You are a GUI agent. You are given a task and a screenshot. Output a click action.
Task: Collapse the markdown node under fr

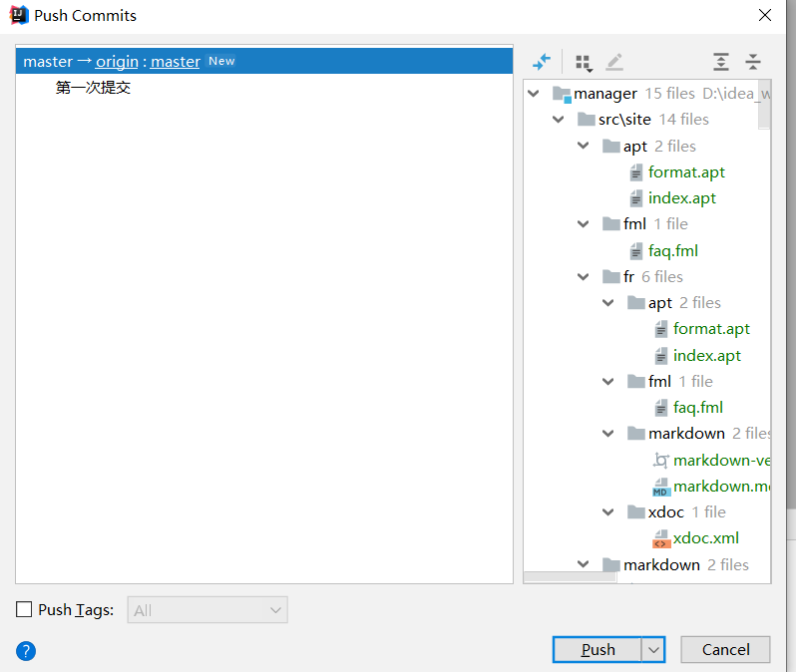point(607,434)
